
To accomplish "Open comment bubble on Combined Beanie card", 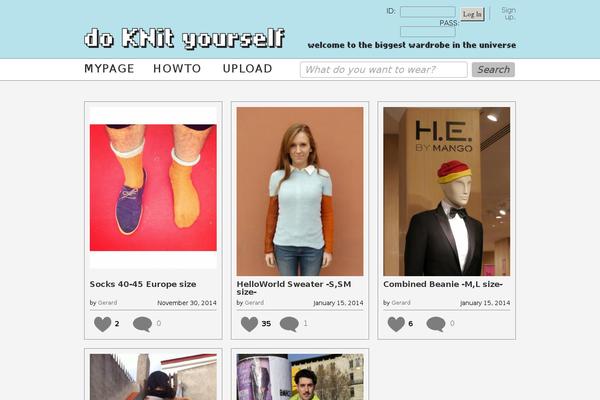I will pyautogui.click(x=436, y=324).
